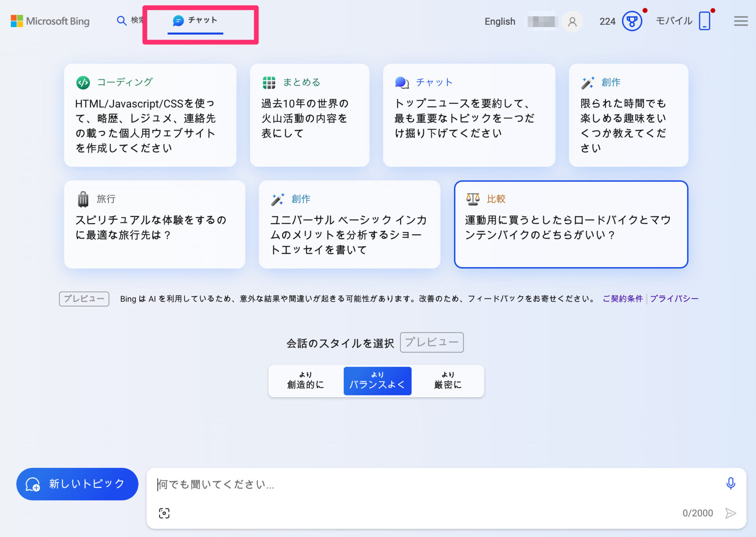Screen dimensions: 756x537
Task: Click the send arrow icon
Action: pos(730,513)
